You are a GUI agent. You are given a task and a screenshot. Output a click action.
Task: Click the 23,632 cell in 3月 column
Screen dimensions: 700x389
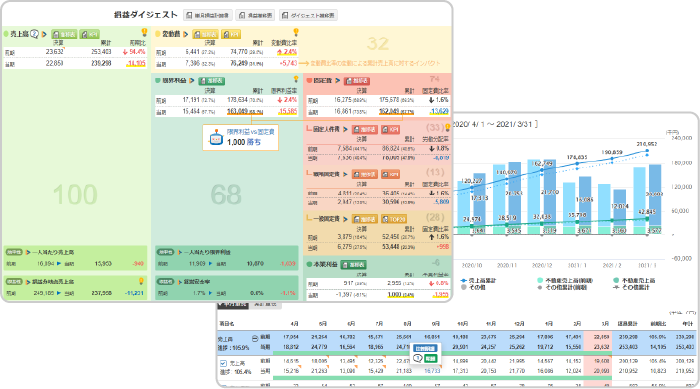pyautogui.click(x=602, y=347)
